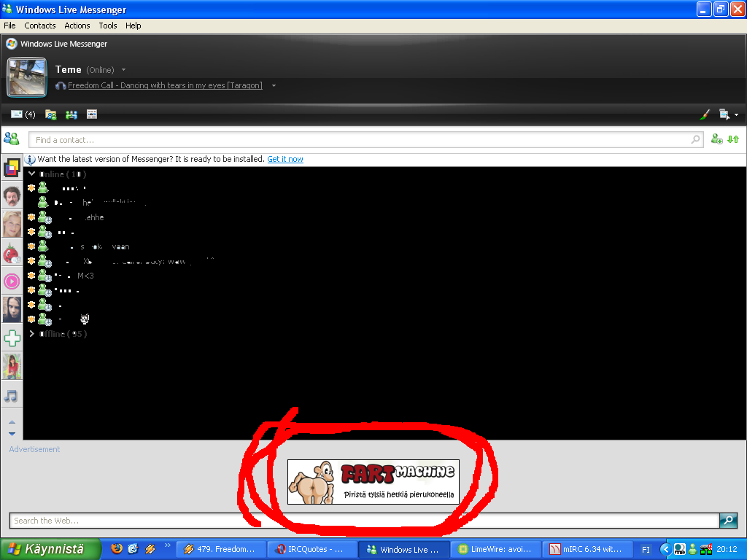Click into the Find a contact field

pyautogui.click(x=366, y=140)
